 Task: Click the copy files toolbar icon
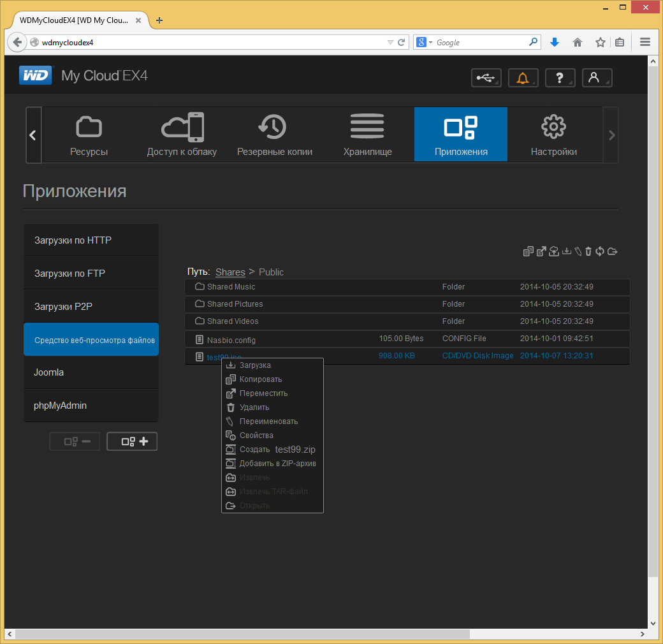click(x=528, y=252)
